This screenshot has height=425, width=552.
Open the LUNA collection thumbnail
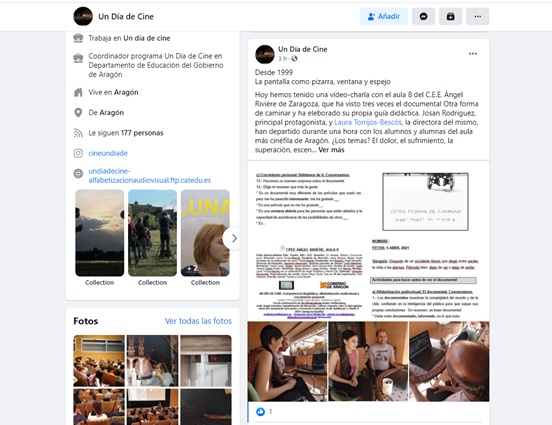point(205,233)
